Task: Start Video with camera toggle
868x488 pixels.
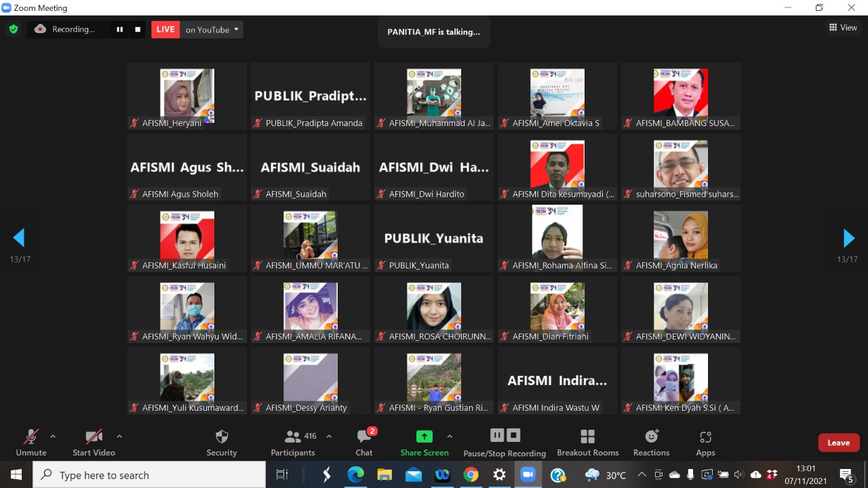Action: pos(94,442)
